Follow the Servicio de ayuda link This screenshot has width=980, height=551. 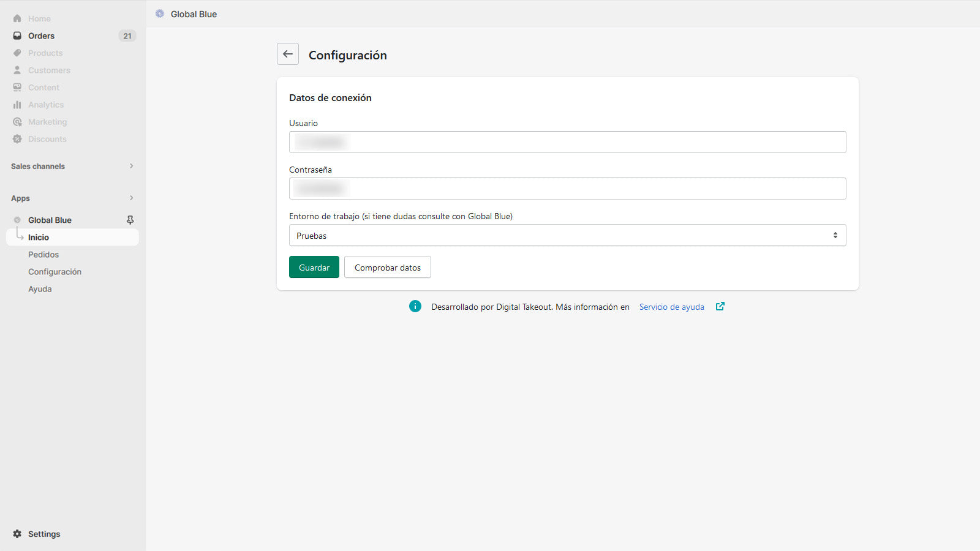click(x=671, y=307)
